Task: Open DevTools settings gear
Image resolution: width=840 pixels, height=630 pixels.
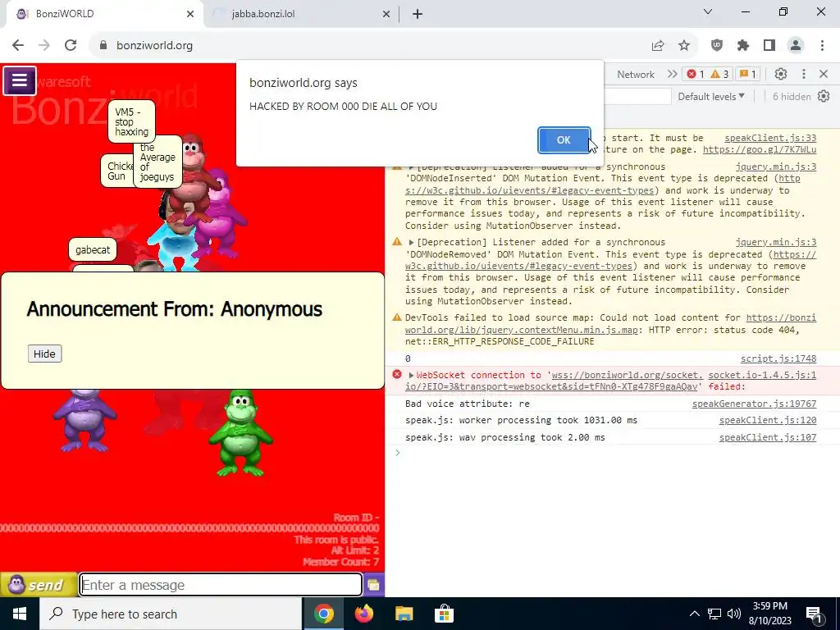Action: (x=781, y=74)
